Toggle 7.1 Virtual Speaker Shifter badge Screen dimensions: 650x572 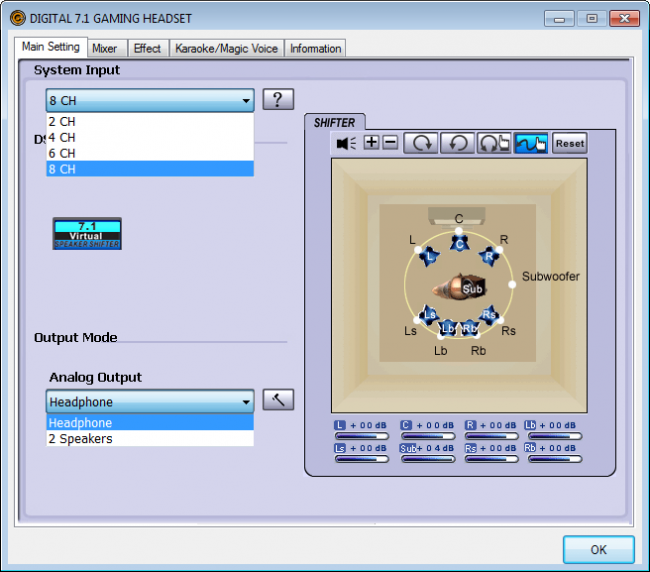(87, 234)
